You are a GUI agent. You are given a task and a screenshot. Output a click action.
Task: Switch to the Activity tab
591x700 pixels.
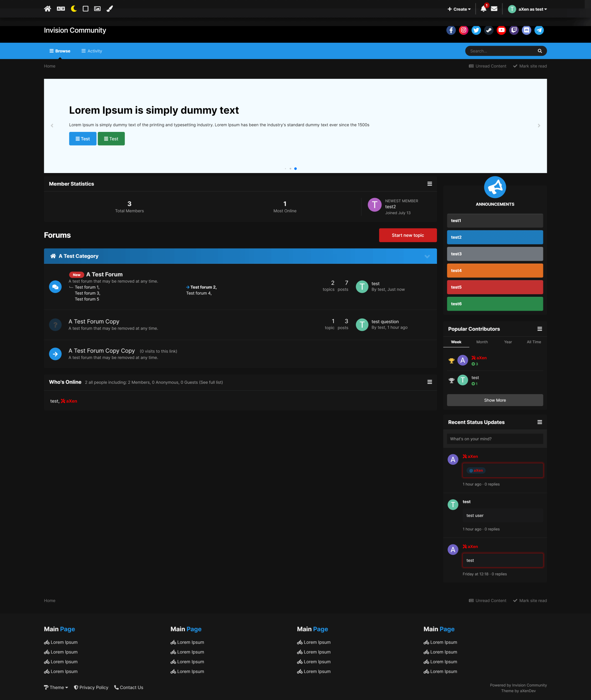click(91, 51)
